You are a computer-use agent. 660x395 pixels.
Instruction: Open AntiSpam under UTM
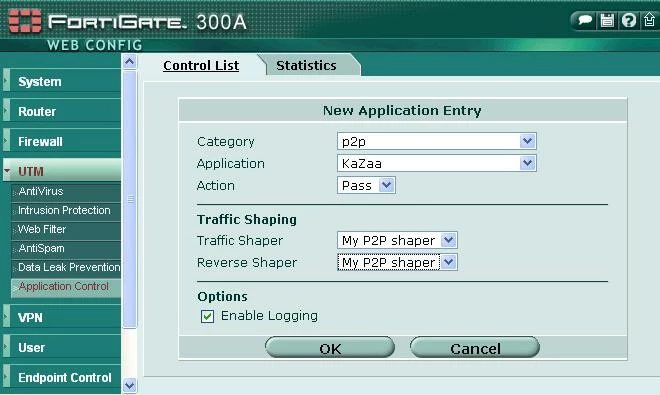67,248
